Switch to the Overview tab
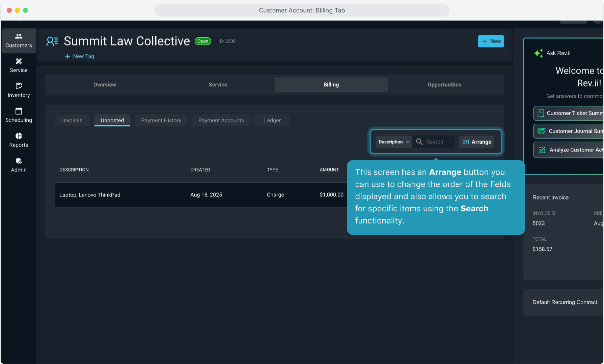This screenshot has height=364, width=604. pos(105,85)
